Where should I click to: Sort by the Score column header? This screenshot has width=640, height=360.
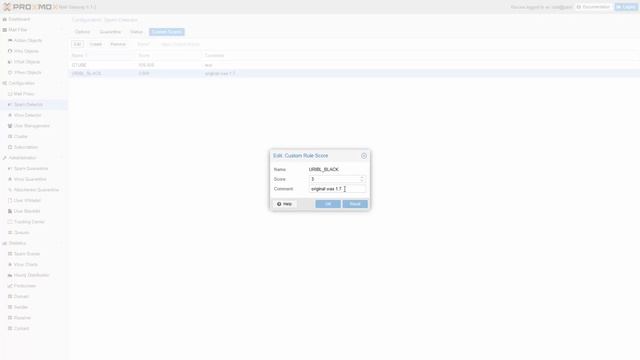[169, 56]
